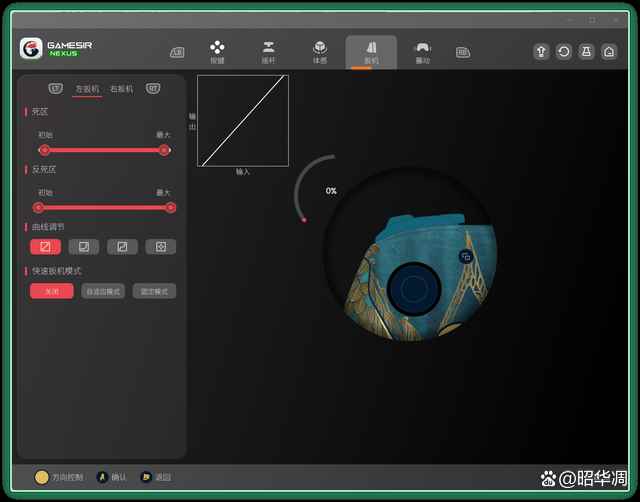Click the circular restore arrow icon
Image resolution: width=640 pixels, height=502 pixels.
564,52
